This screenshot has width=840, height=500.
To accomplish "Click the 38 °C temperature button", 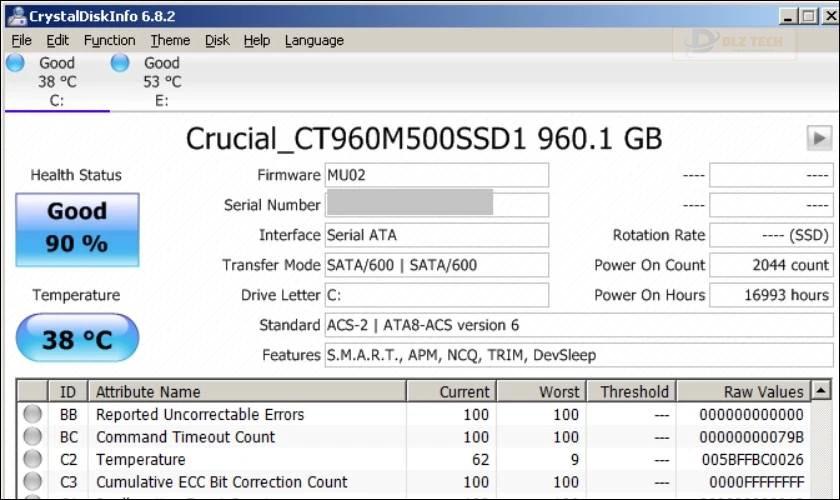I will point(77,338).
